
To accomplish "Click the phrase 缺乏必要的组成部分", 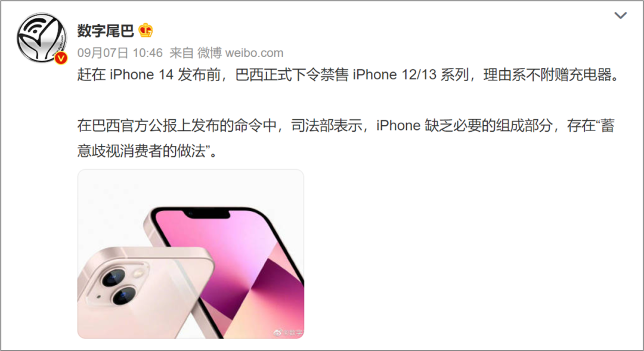I will 488,126.
